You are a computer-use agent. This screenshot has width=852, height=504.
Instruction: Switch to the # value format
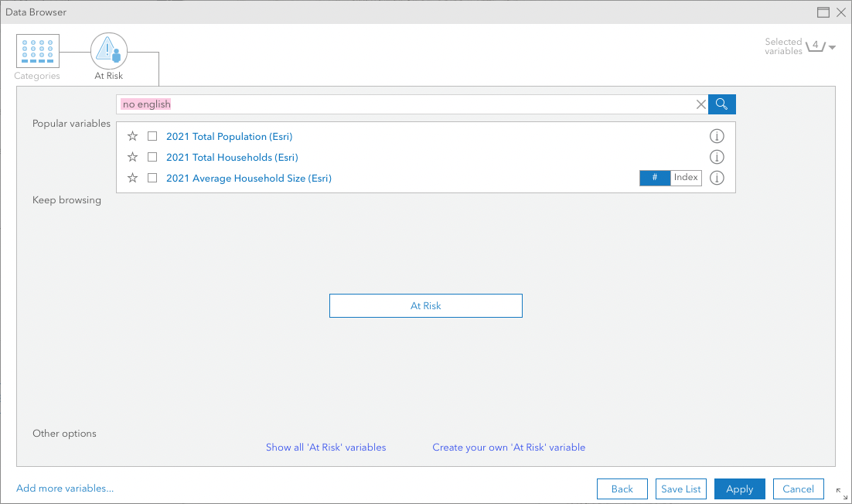pyautogui.click(x=655, y=178)
